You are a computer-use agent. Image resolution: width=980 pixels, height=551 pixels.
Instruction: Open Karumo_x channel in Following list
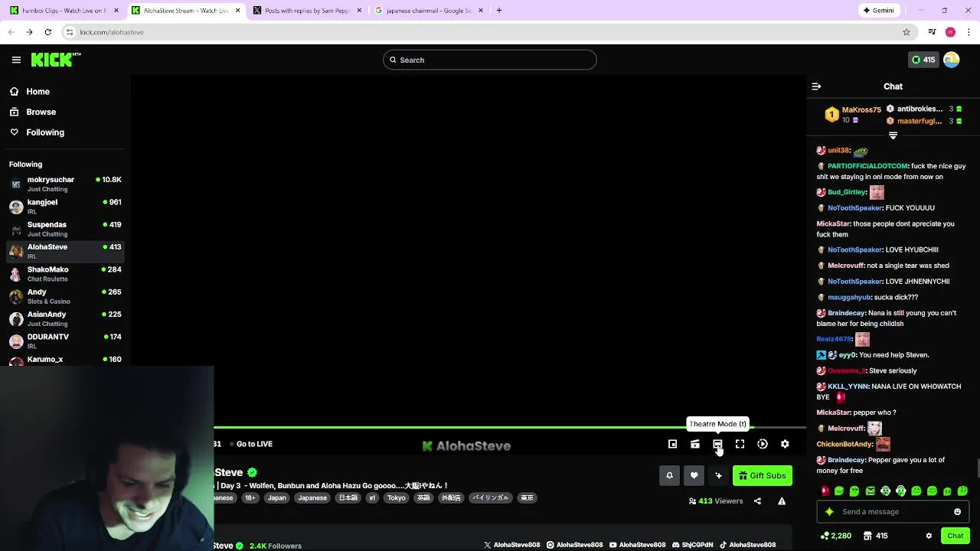tap(64, 360)
